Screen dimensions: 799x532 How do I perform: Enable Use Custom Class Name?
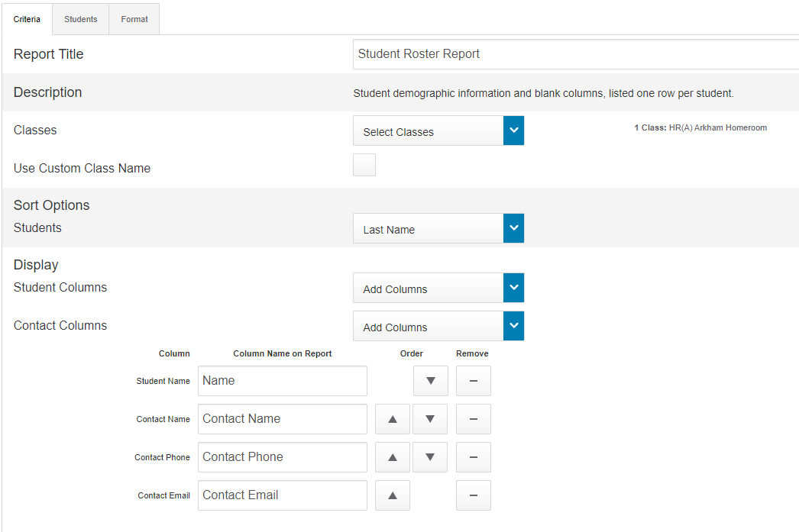point(364,164)
